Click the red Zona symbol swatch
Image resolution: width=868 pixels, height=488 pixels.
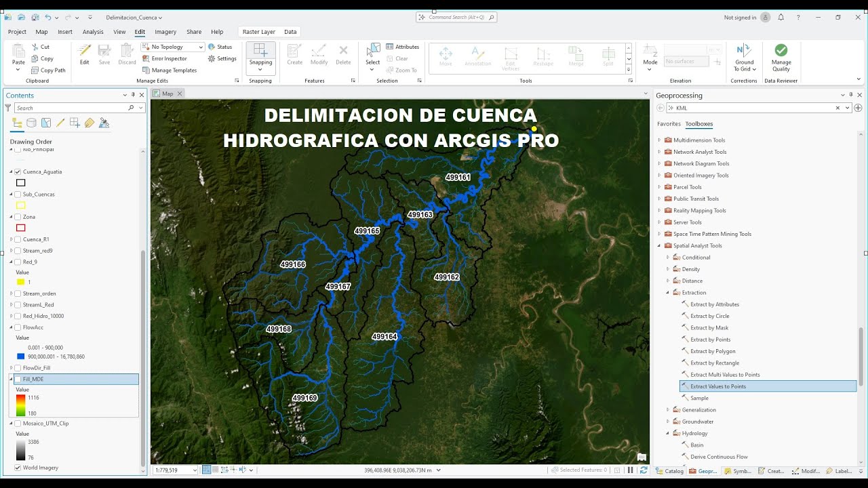tap(21, 228)
